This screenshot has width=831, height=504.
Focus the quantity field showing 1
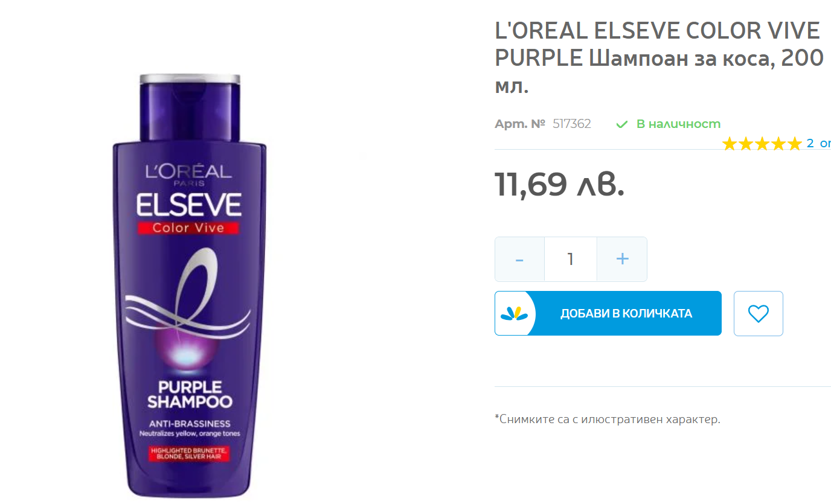571,259
